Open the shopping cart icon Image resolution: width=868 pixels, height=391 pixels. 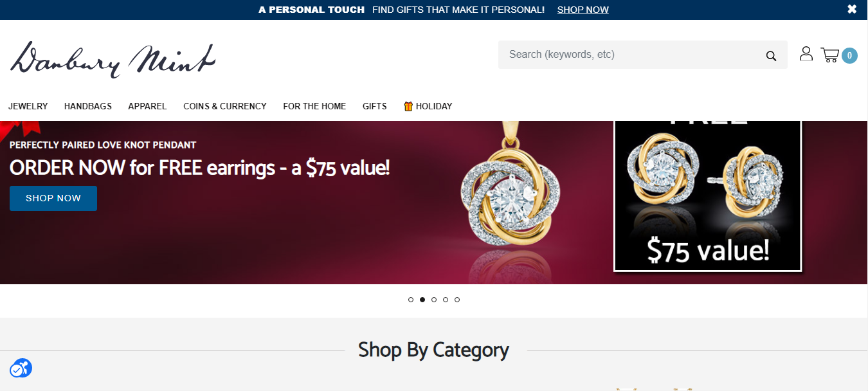coord(830,55)
